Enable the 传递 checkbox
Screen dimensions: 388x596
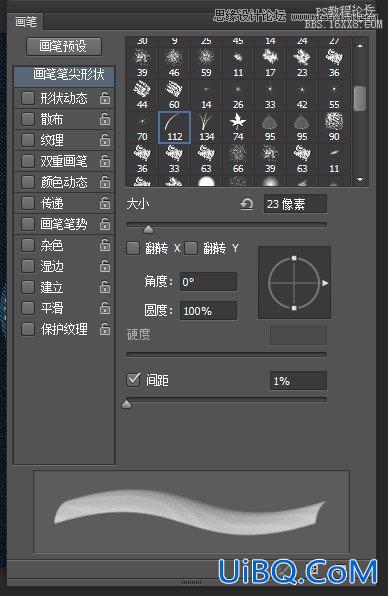click(28, 203)
